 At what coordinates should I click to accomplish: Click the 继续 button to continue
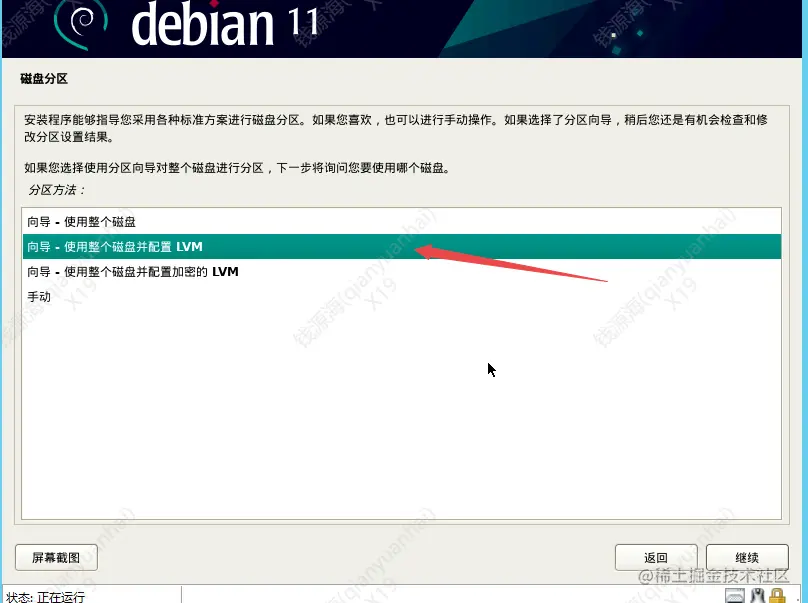[747, 558]
